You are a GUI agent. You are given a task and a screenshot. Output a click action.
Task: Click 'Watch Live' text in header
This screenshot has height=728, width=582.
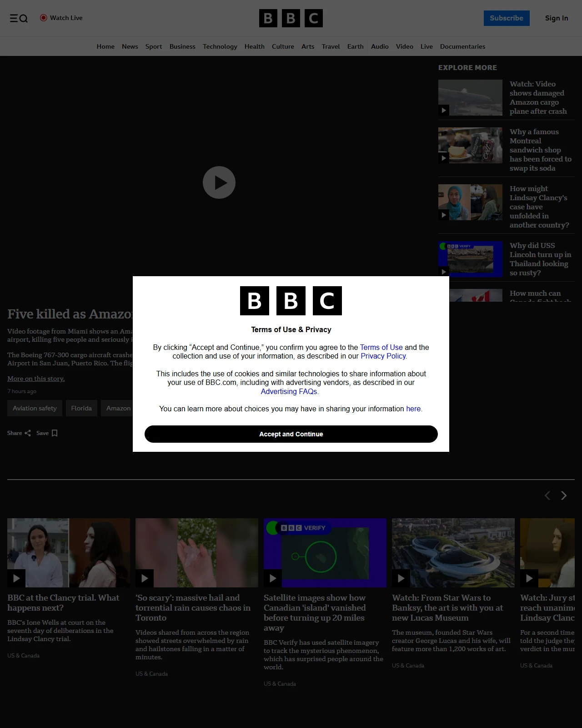pyautogui.click(x=66, y=18)
